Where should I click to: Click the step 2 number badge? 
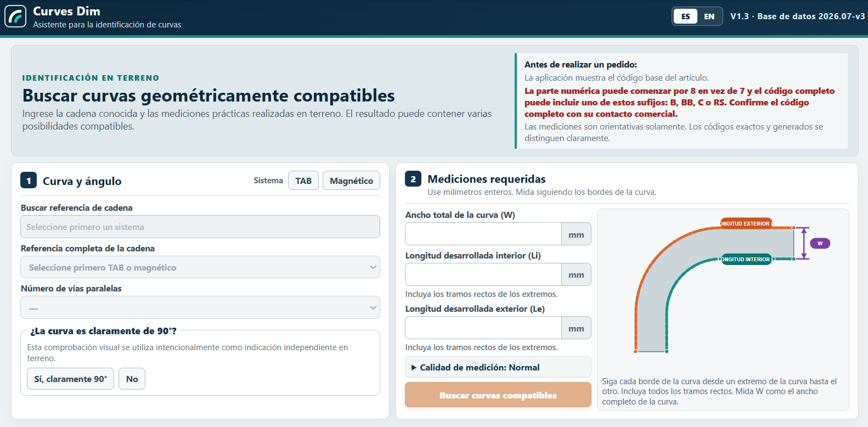pos(413,179)
